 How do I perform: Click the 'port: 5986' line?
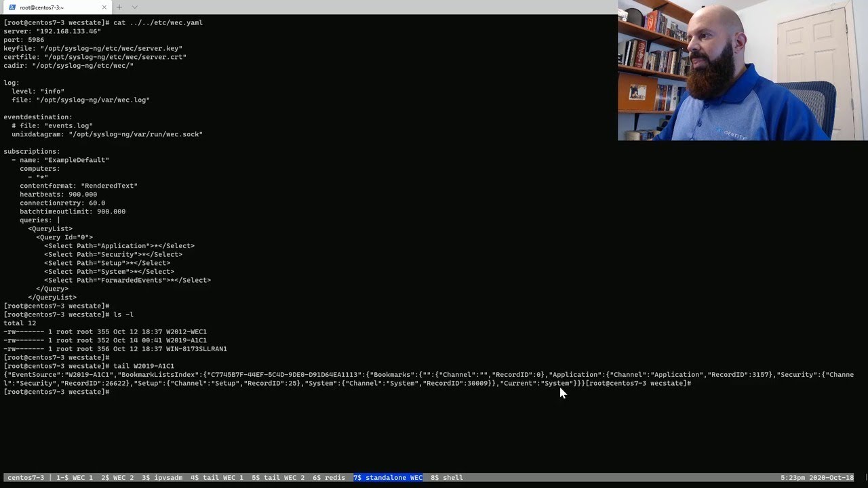(x=24, y=40)
